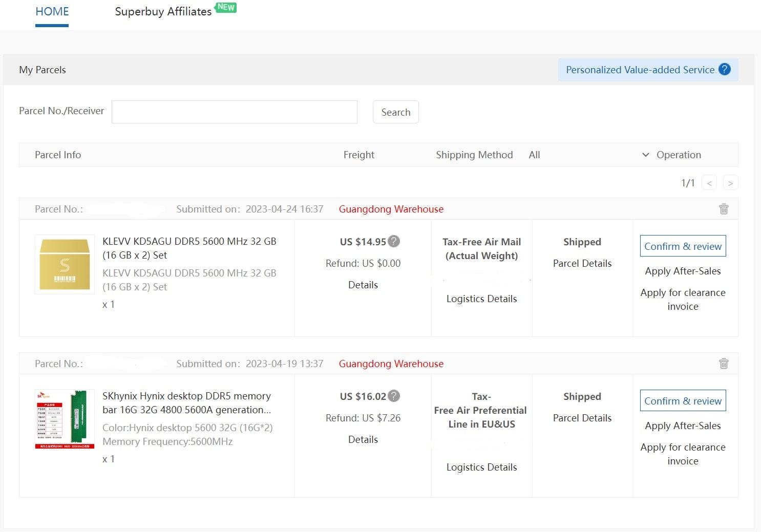
Task: Click the Color:Hynix desktop 5600 32G spec text
Action: pos(187,428)
